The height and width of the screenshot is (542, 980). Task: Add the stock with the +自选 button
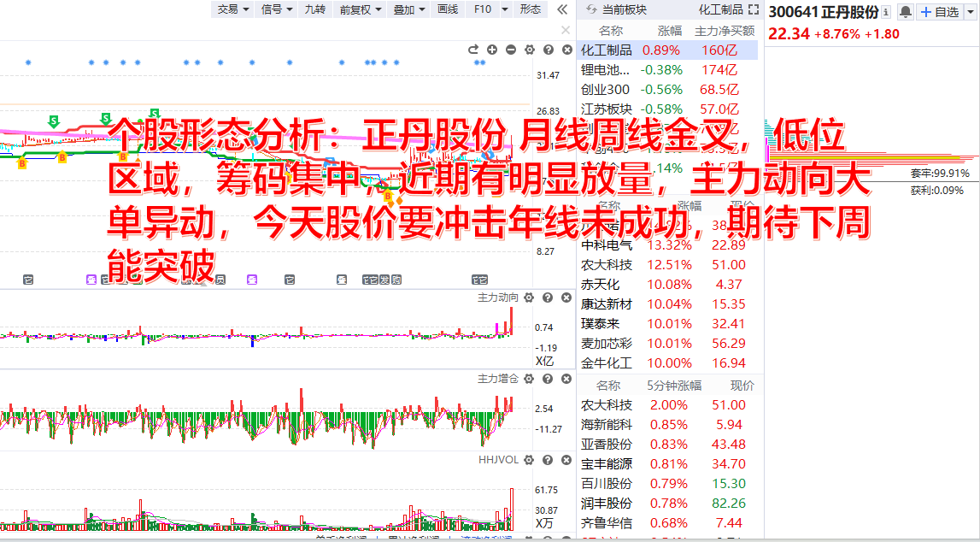click(x=939, y=12)
